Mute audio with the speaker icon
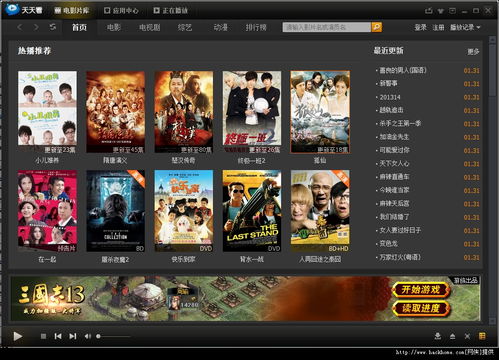 (87, 336)
